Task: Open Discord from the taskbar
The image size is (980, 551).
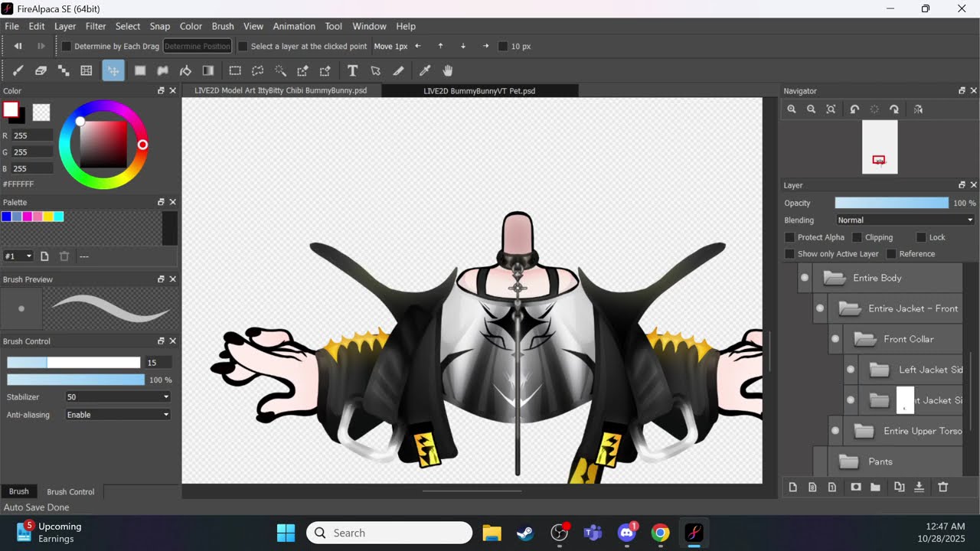Action: click(x=627, y=533)
